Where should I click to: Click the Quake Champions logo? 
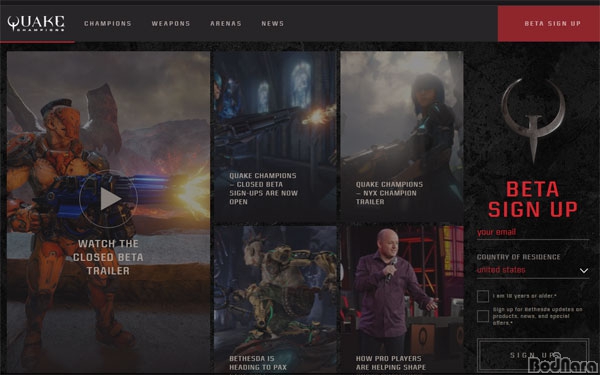36,23
